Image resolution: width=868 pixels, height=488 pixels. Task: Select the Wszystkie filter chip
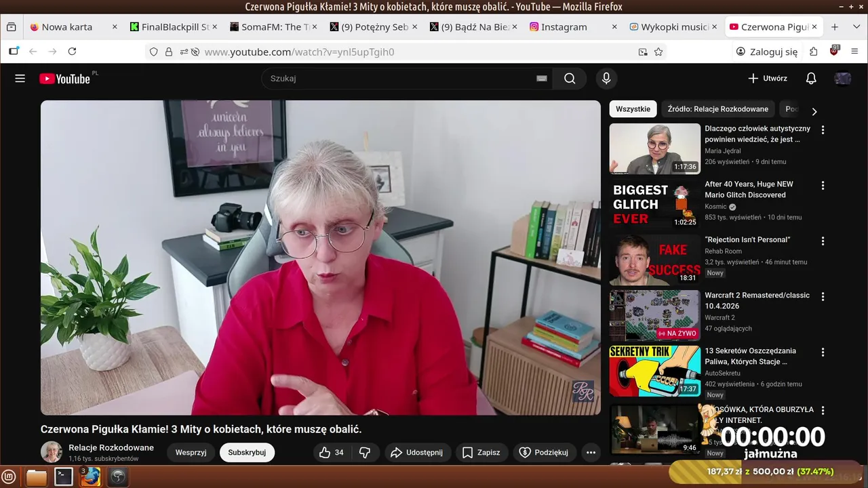pyautogui.click(x=633, y=109)
